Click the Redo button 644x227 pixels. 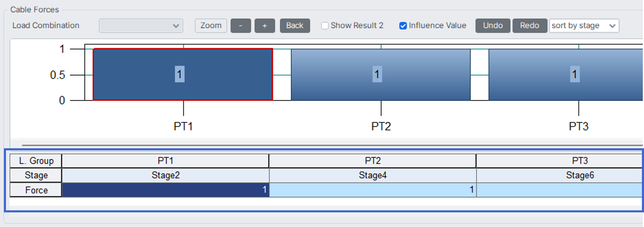click(529, 26)
